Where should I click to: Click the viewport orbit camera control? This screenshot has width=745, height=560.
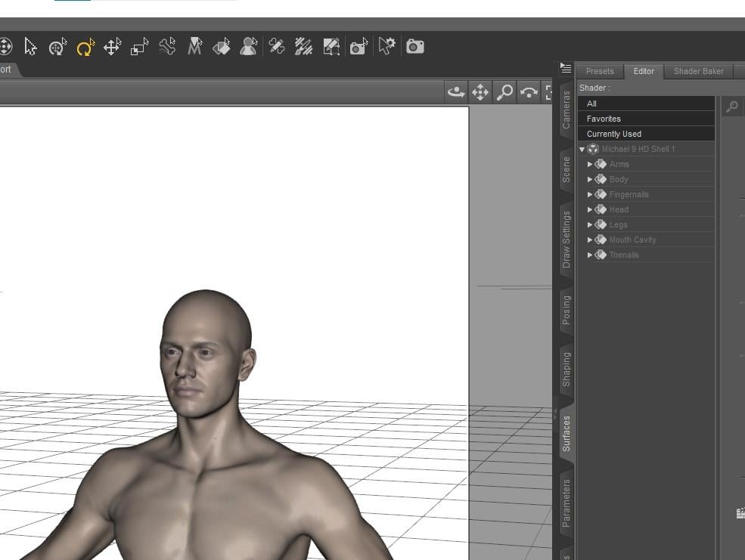click(455, 91)
